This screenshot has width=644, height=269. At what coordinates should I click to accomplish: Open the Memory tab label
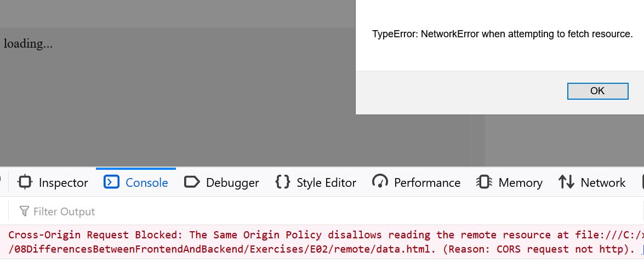tap(520, 183)
